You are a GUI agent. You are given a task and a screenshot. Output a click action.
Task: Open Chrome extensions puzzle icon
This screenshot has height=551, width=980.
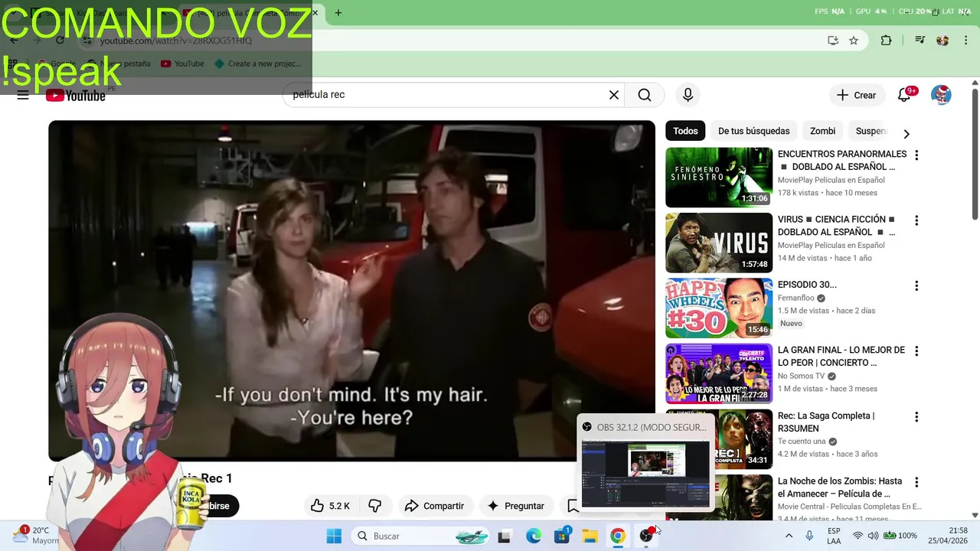coord(886,41)
